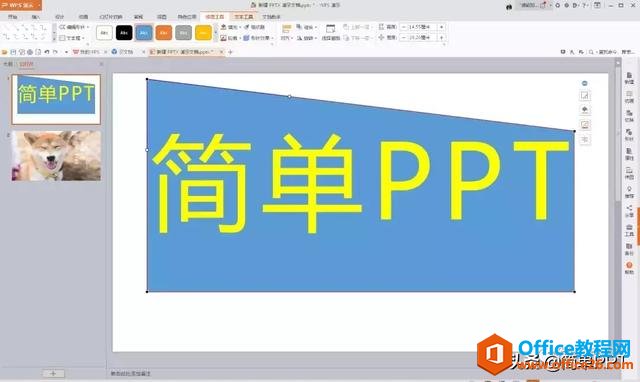
Task: Select slide 2 thumbnail with dog photo
Action: point(56,155)
